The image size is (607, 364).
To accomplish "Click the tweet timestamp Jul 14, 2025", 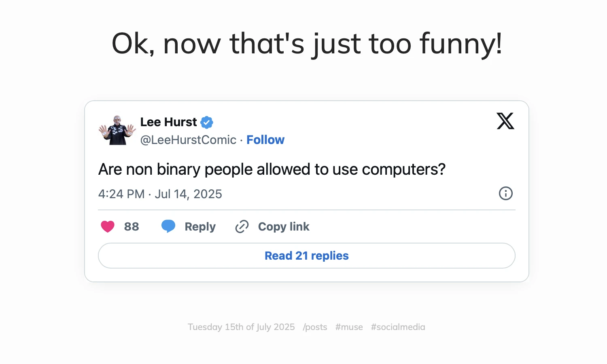I will coord(188,194).
